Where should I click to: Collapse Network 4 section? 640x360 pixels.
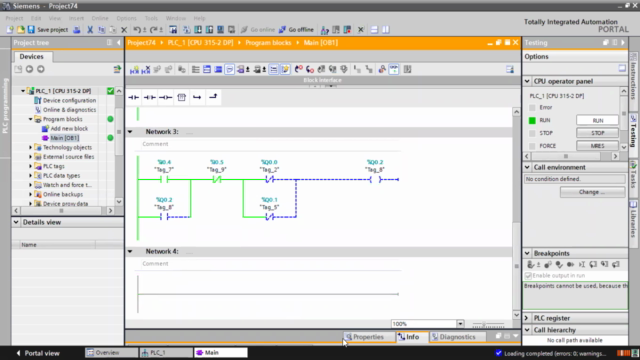pyautogui.click(x=130, y=251)
